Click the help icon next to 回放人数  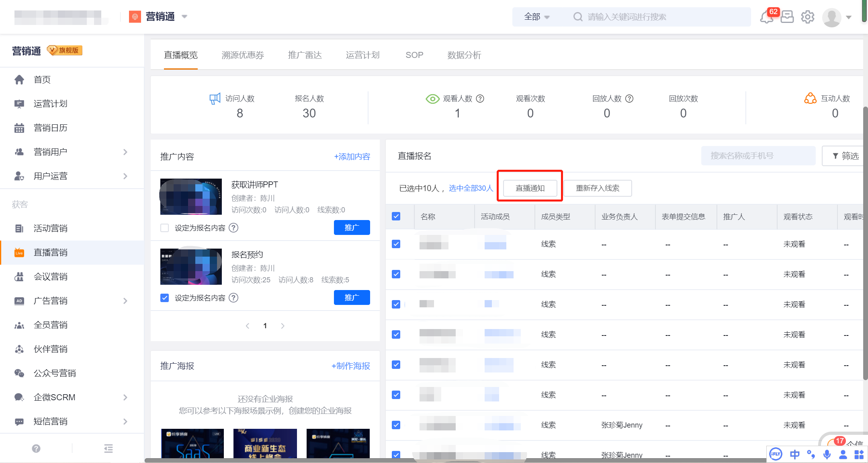pyautogui.click(x=630, y=99)
